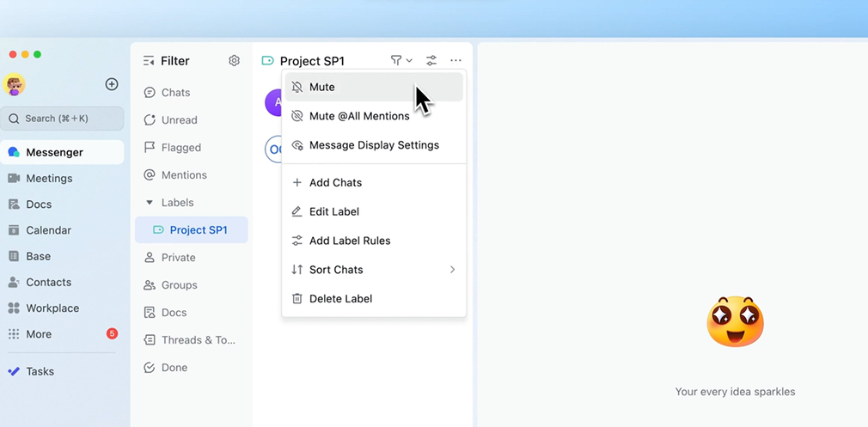Open the user profile avatar

point(15,84)
